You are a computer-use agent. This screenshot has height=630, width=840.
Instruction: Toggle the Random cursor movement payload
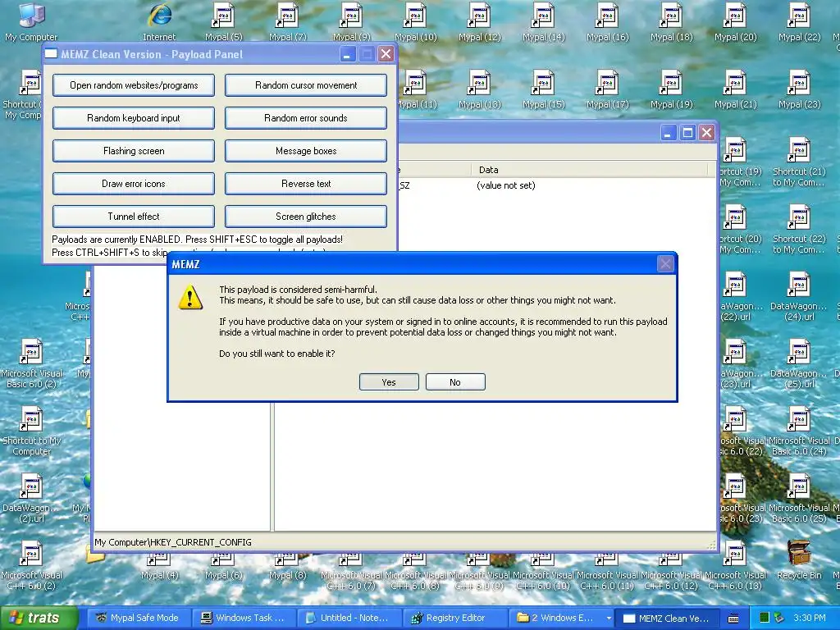(x=306, y=85)
